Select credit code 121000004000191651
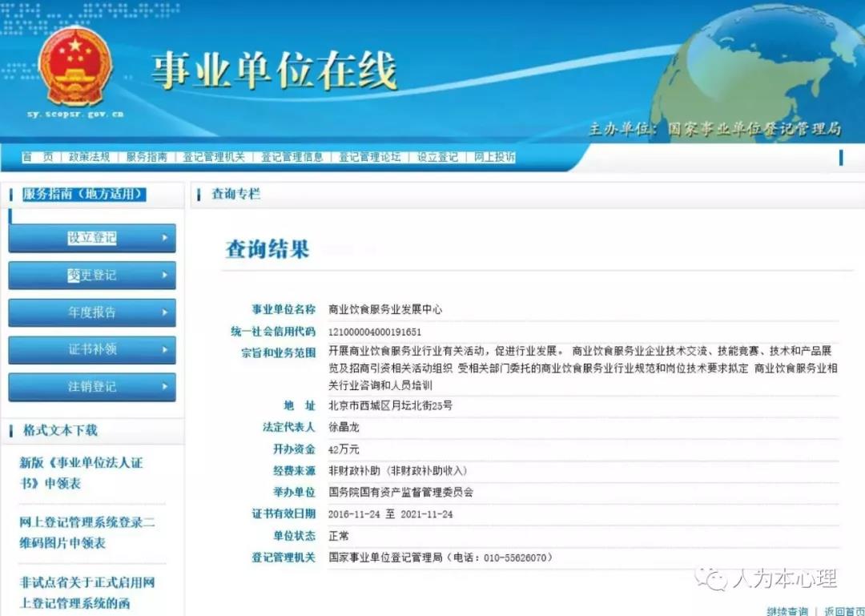This screenshot has height=616, width=865. click(x=375, y=332)
